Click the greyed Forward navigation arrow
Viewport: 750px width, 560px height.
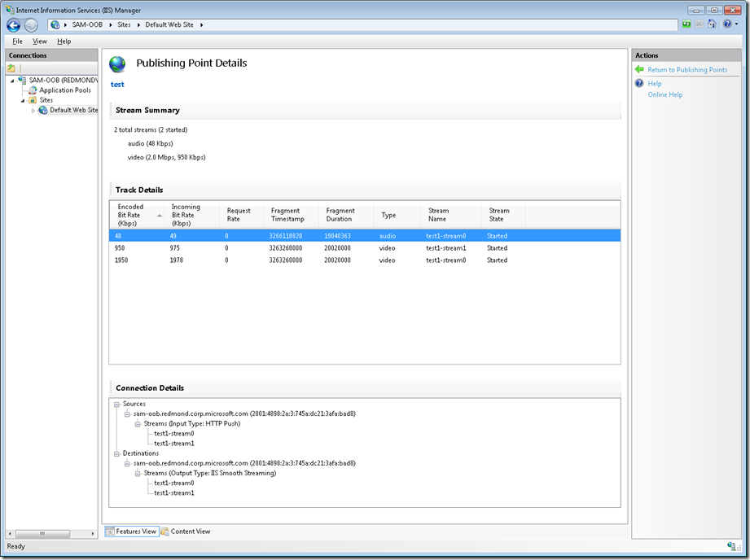(31, 25)
